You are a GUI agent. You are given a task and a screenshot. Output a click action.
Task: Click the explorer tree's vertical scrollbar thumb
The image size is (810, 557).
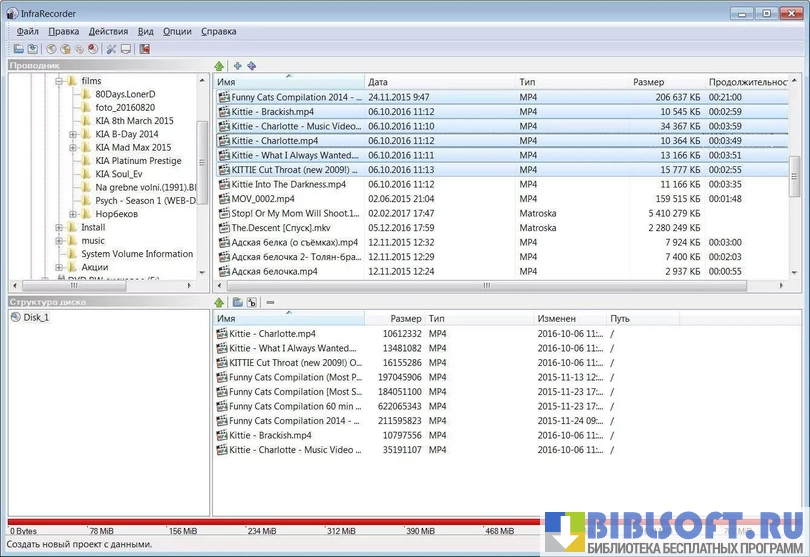click(x=203, y=160)
